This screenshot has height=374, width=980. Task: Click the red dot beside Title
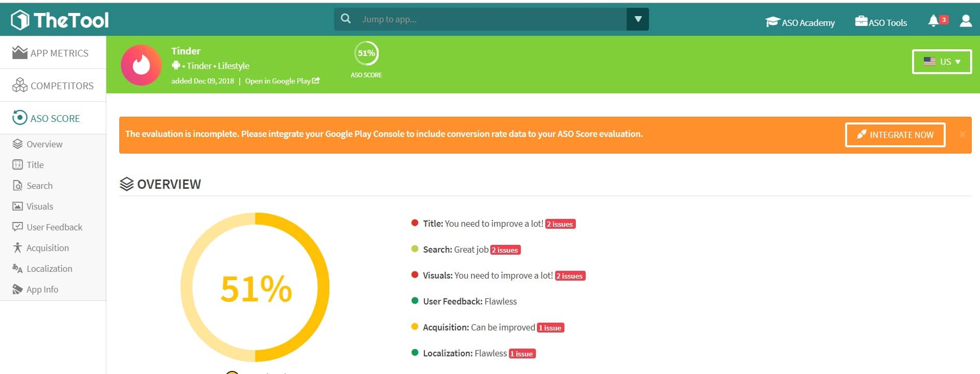415,223
